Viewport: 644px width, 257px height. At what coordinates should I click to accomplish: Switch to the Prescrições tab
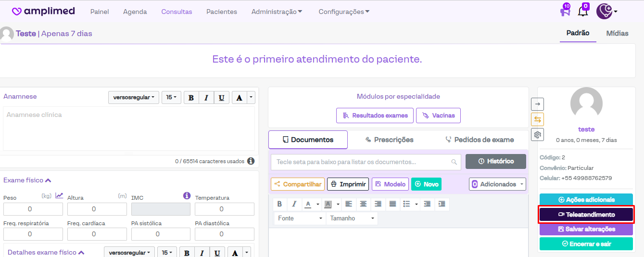point(389,140)
